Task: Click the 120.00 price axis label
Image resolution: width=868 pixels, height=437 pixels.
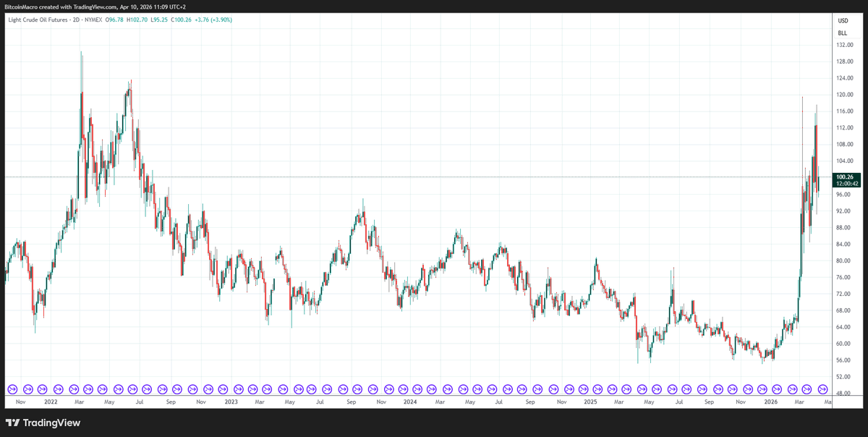Action: (845, 95)
